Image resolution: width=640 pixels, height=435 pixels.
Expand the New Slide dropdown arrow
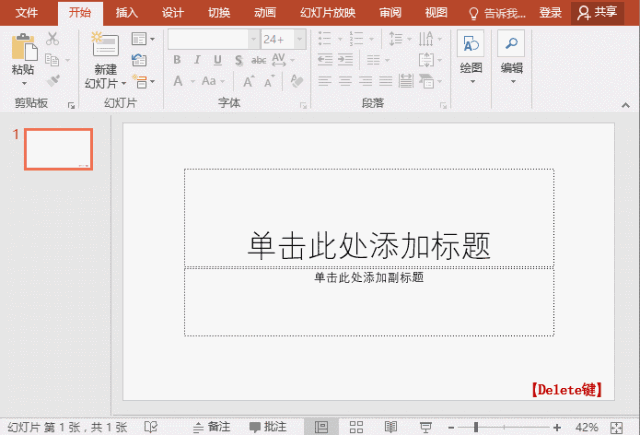click(x=124, y=84)
